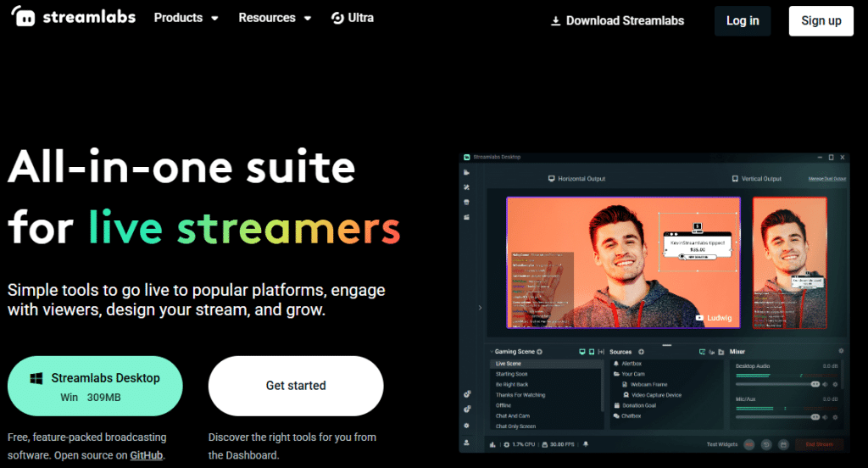Open the Products dropdown menu
Screen dimensions: 868x468
pyautogui.click(x=186, y=18)
